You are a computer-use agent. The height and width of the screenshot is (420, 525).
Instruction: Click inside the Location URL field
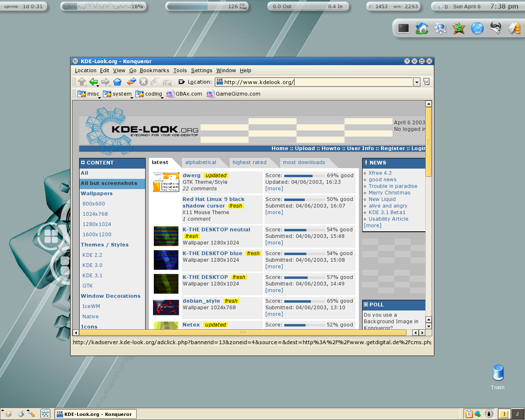(314, 82)
